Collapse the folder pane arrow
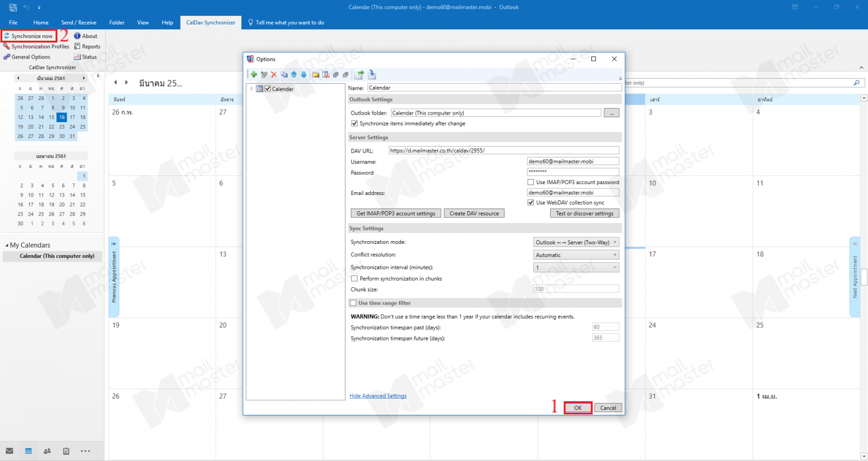The image size is (868, 461). [98, 76]
